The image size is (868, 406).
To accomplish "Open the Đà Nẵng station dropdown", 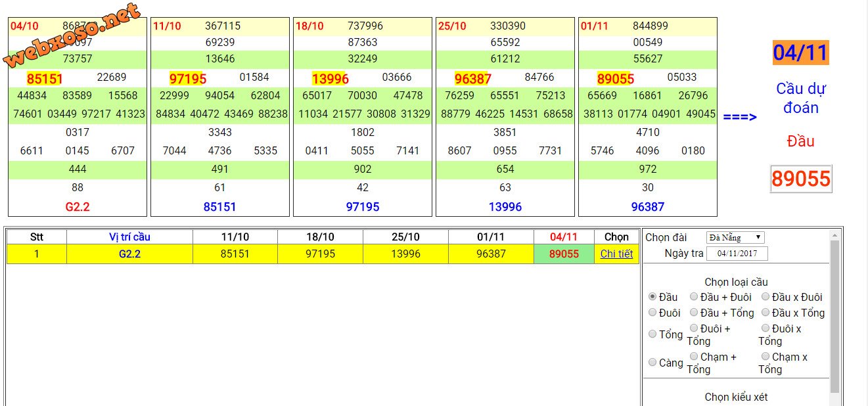I will pos(735,237).
